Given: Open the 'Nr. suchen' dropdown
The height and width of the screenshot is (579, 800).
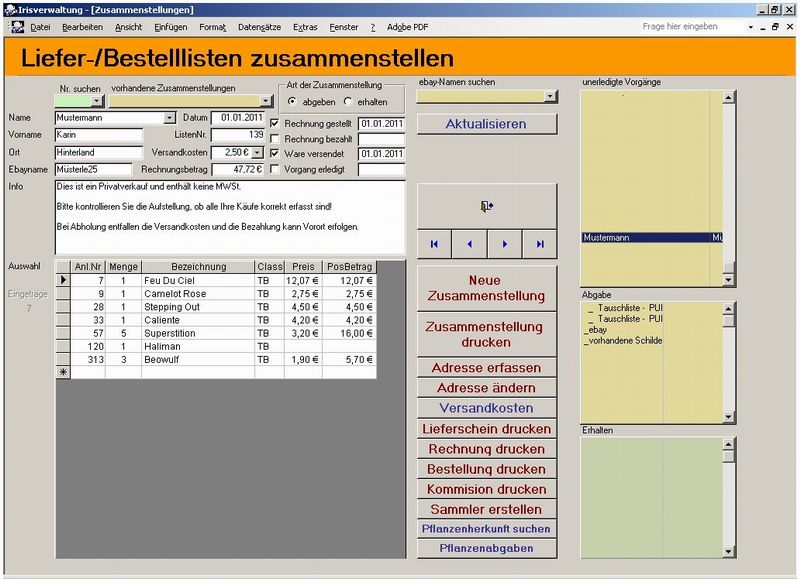Looking at the screenshot, I should (97, 101).
